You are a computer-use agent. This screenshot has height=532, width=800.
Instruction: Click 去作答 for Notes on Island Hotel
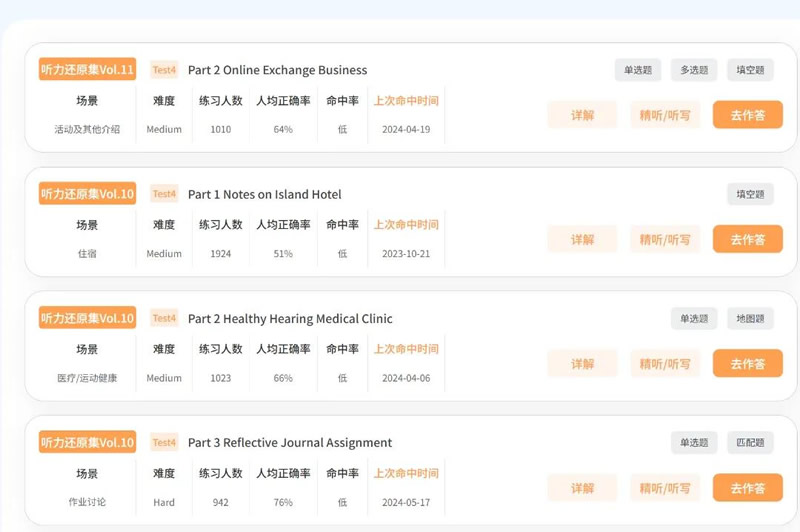(747, 239)
